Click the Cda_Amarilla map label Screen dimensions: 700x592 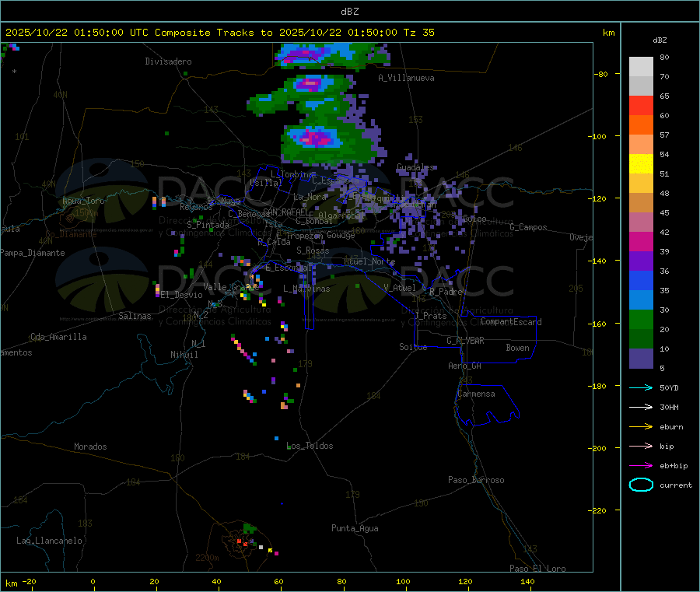(x=58, y=337)
